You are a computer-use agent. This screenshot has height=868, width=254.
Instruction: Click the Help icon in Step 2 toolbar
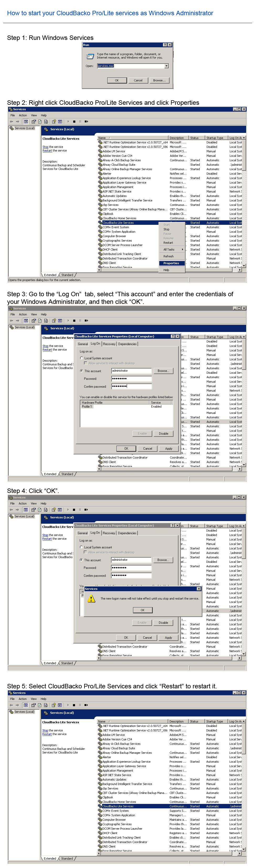tap(54, 122)
